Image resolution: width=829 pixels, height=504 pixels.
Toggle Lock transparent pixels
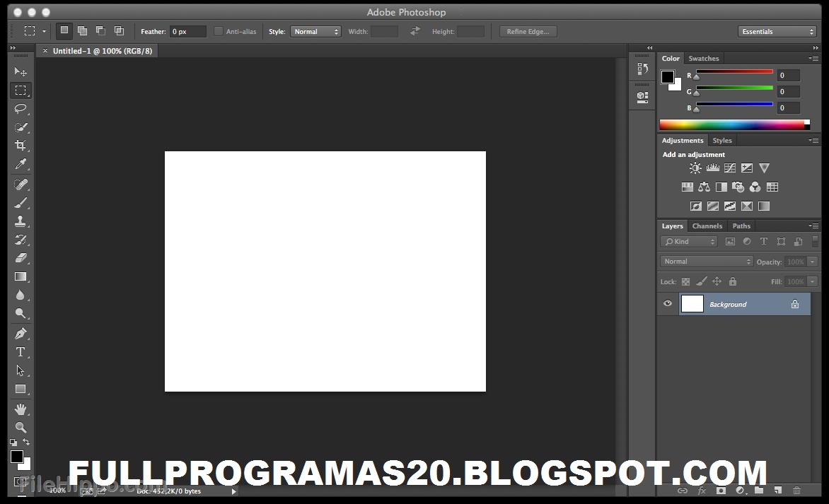point(685,281)
